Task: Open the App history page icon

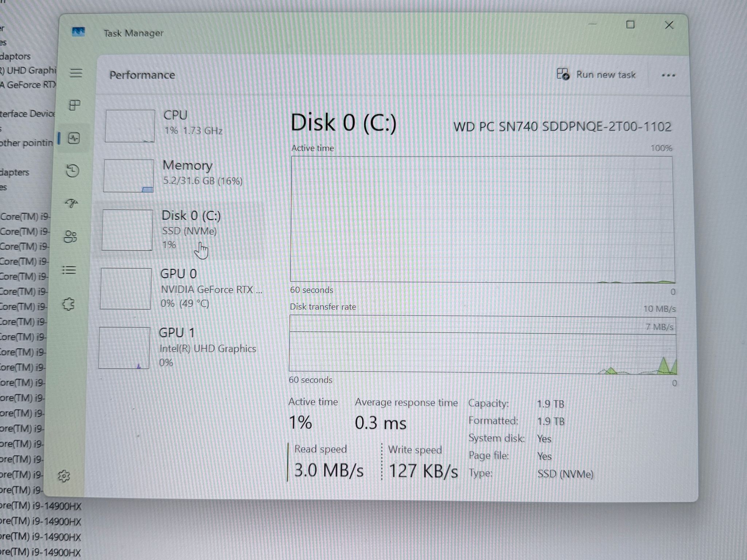Action: coord(73,171)
